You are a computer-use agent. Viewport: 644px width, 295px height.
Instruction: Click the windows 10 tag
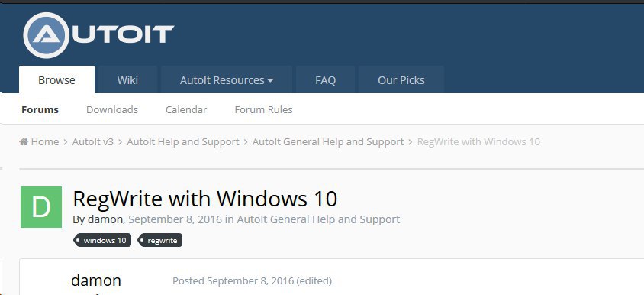click(x=103, y=240)
